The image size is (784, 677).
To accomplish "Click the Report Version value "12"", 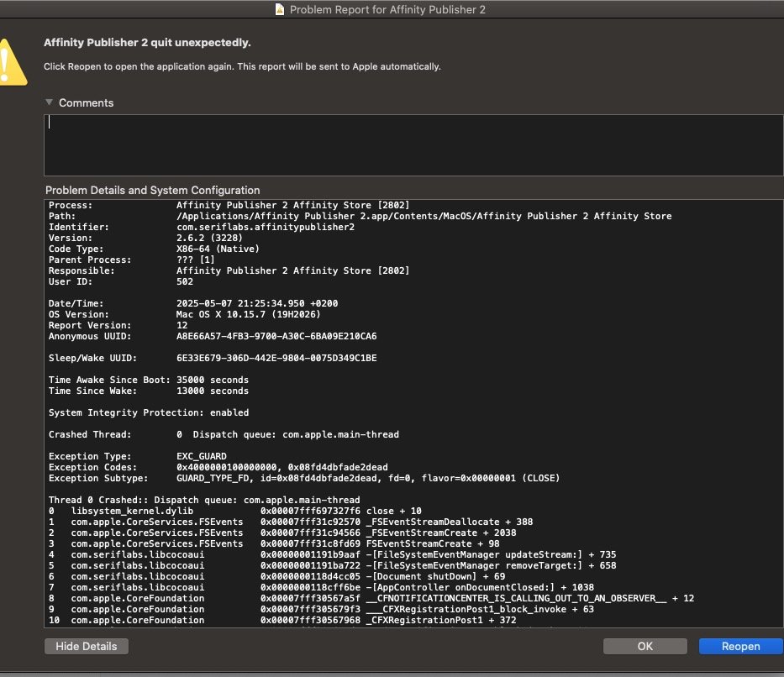I will point(182,325).
